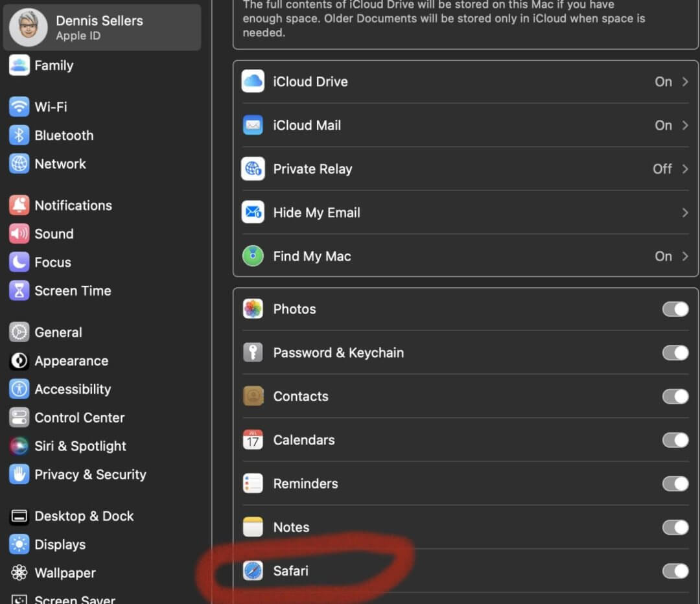
Task: Click the iCloud Drive cloud icon
Action: pyautogui.click(x=253, y=82)
